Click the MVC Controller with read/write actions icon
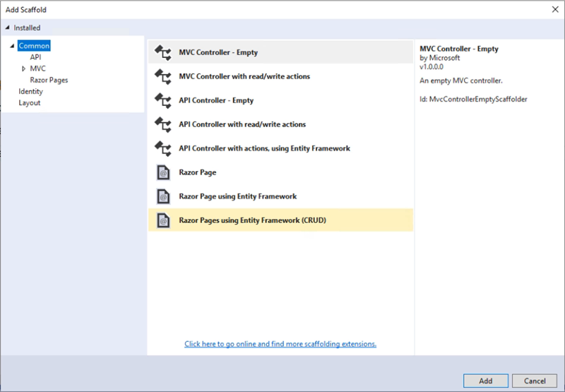 [163, 76]
